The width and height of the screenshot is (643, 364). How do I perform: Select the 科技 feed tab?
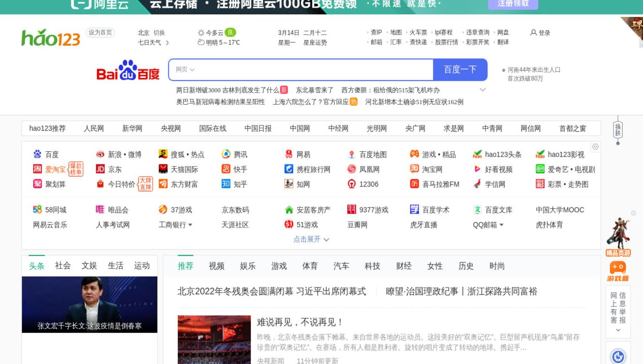coord(372,266)
